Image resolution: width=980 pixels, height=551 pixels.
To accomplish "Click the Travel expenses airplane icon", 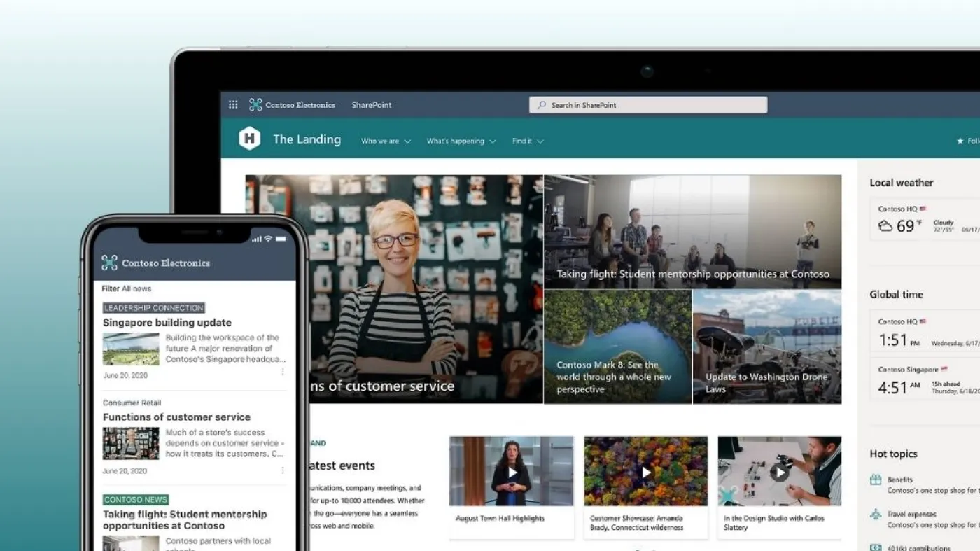I will 876,515.
